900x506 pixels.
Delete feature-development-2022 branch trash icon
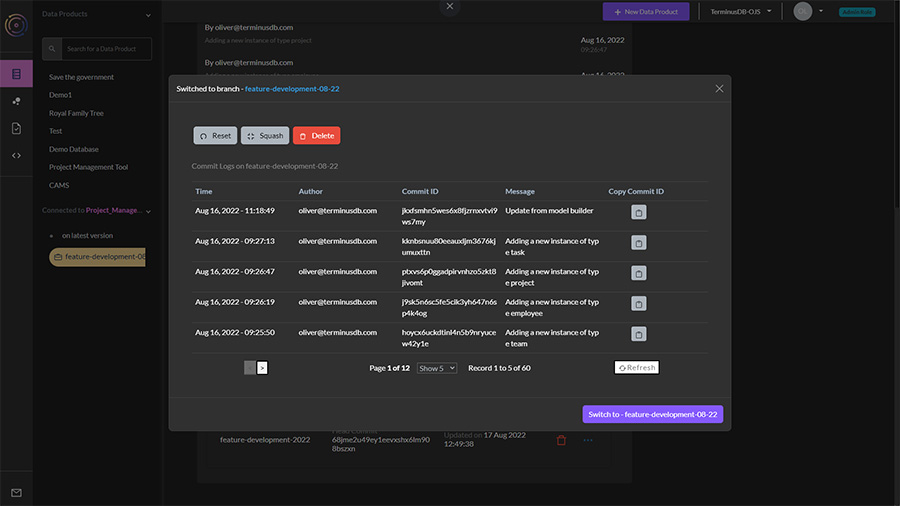click(x=561, y=440)
